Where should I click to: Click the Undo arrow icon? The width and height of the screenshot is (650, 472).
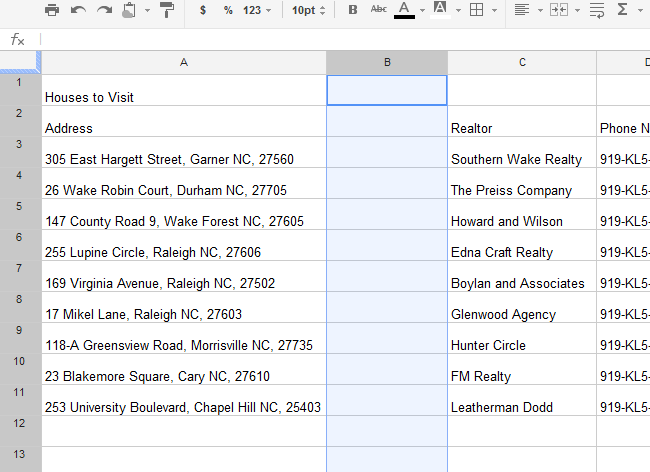coord(78,10)
